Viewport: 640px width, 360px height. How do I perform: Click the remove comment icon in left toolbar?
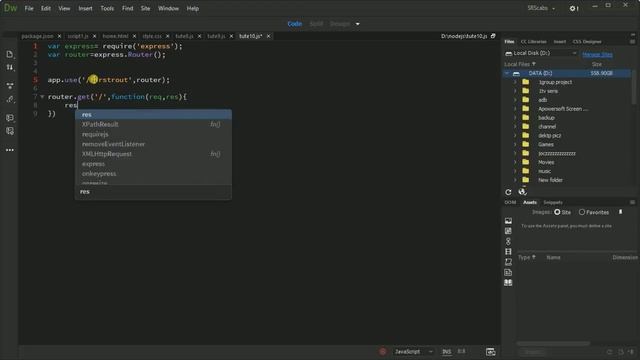pyautogui.click(x=10, y=131)
